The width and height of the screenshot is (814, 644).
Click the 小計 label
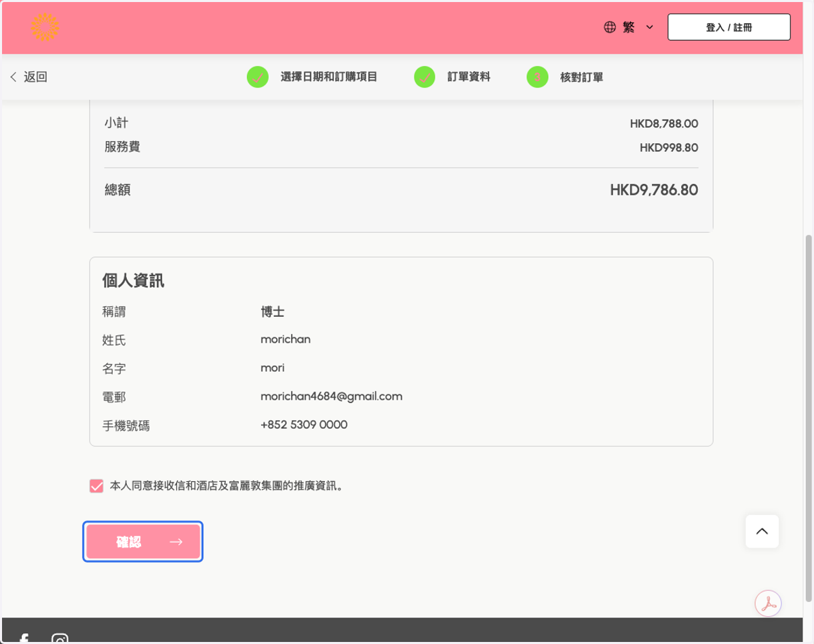(116, 123)
